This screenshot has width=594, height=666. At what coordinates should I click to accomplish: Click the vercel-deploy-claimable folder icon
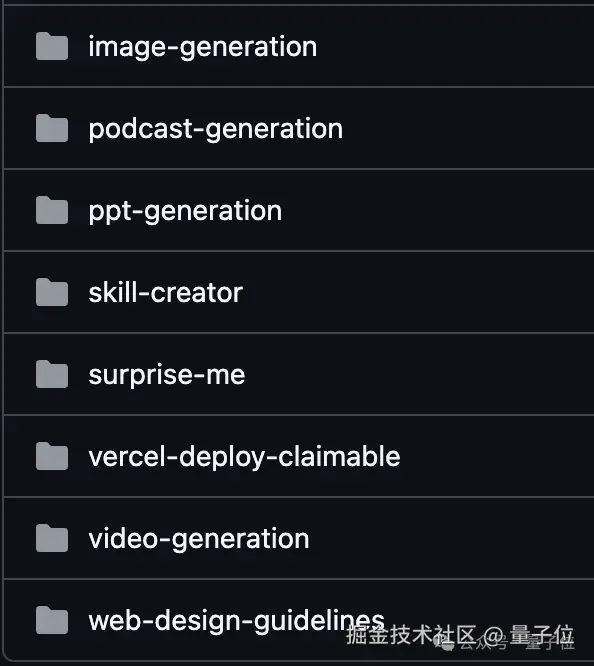(x=52, y=456)
